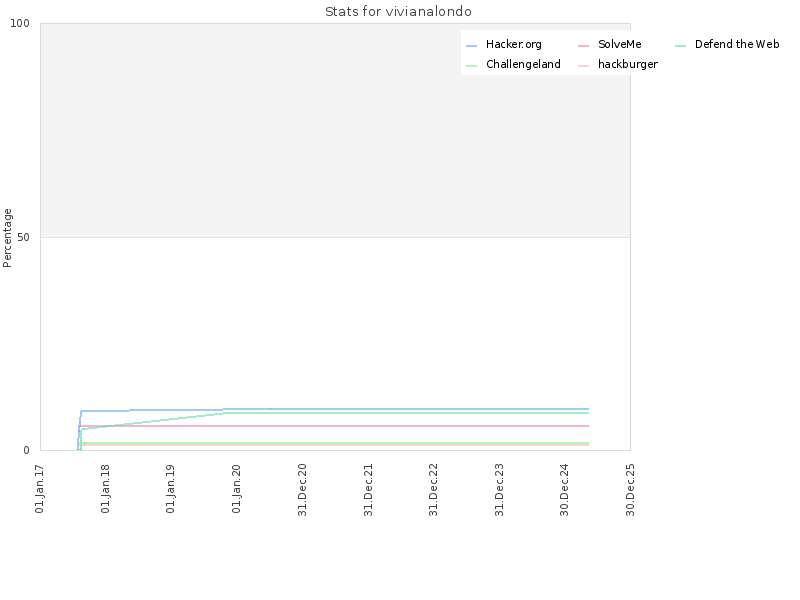800x600 pixels.
Task: Click the 'Percentage' y-axis label
Action: coord(7,238)
